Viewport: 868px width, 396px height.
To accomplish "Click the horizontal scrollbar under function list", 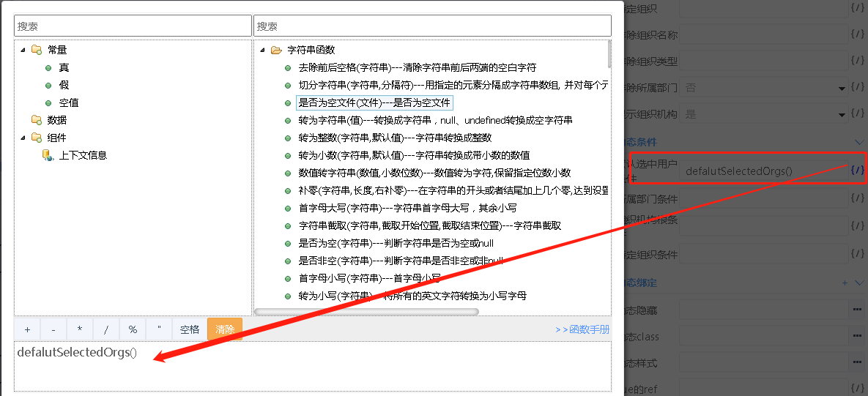I will click(x=366, y=312).
